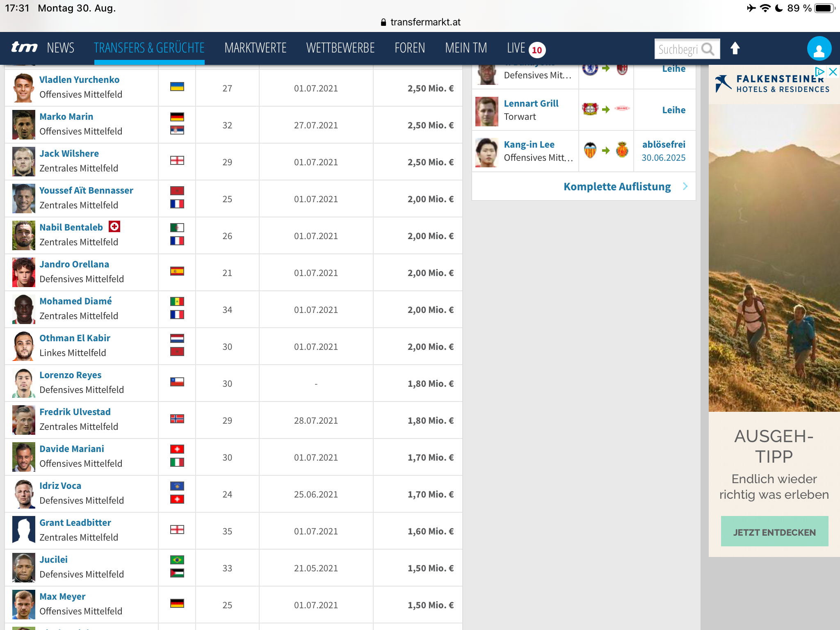
Task: Click Spain flag in Jandro Orellana row
Action: pyautogui.click(x=177, y=271)
